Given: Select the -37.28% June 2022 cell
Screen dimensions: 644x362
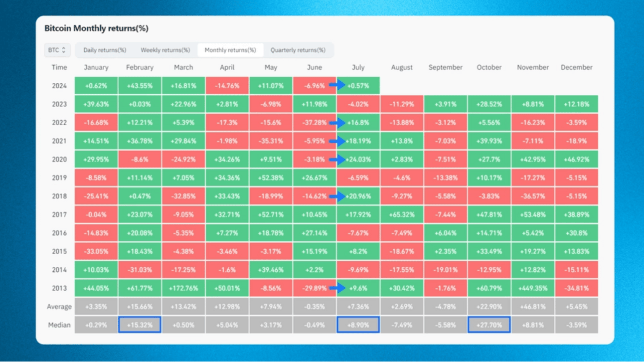Looking at the screenshot, I should pos(315,123).
